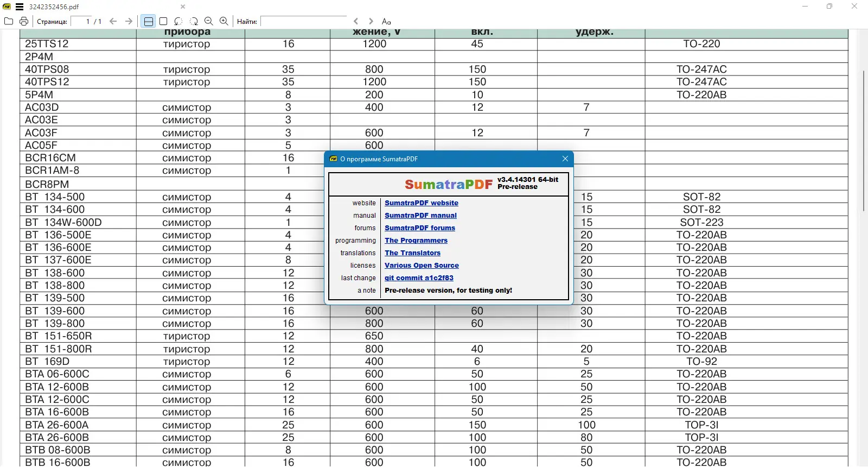The height and width of the screenshot is (467, 868).
Task: Open the Various Open Source link
Action: [x=422, y=266]
